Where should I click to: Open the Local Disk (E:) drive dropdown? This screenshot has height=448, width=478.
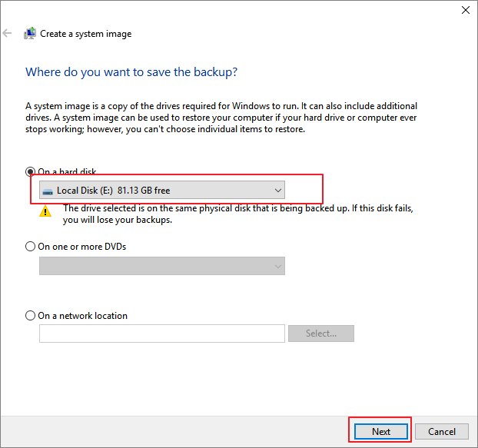click(x=161, y=190)
